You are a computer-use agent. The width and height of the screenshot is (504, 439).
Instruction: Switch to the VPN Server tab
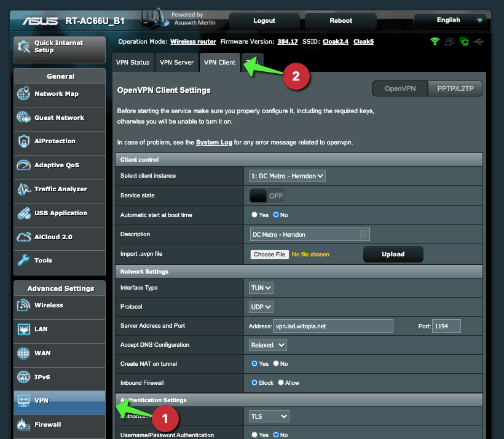click(177, 62)
